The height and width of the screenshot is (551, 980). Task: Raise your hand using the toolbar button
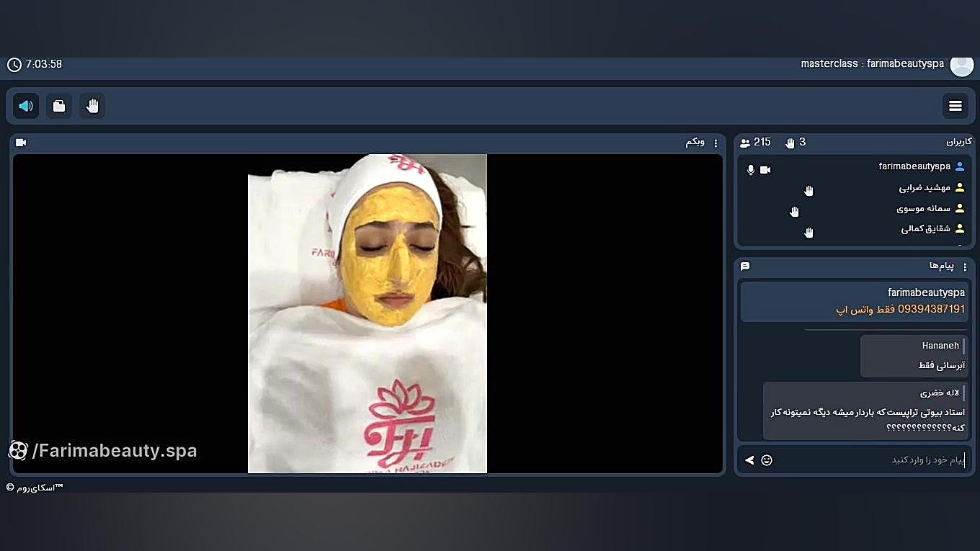coord(92,106)
